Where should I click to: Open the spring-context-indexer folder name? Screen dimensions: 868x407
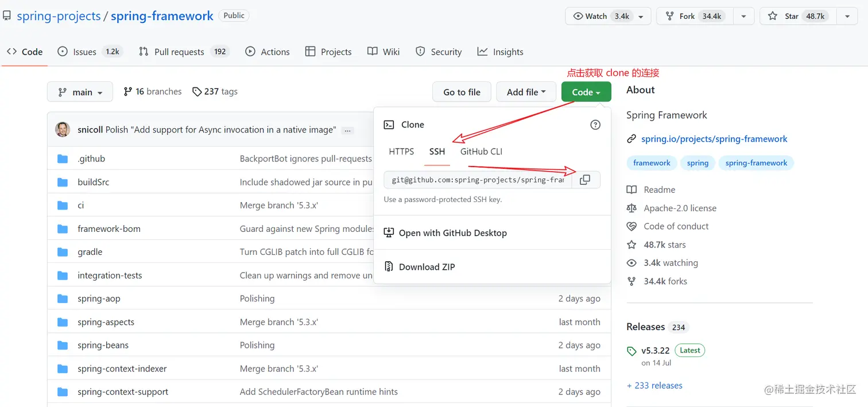(x=122, y=369)
